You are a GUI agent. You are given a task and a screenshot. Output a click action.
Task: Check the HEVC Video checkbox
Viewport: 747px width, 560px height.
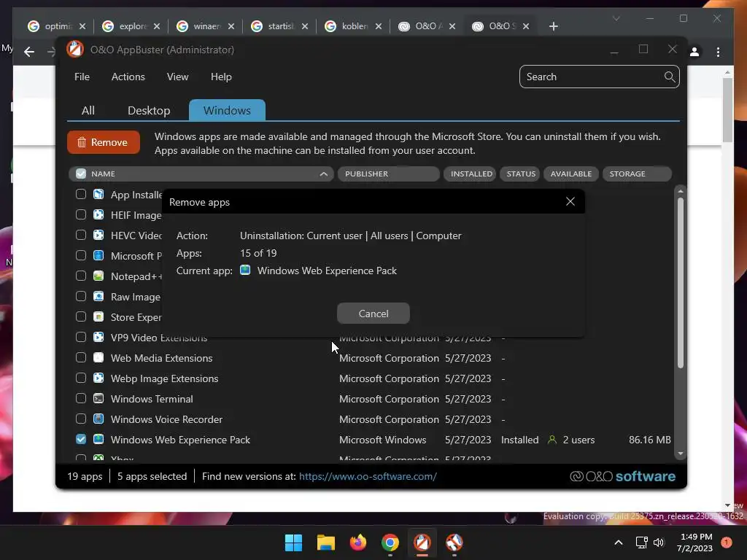tap(81, 236)
